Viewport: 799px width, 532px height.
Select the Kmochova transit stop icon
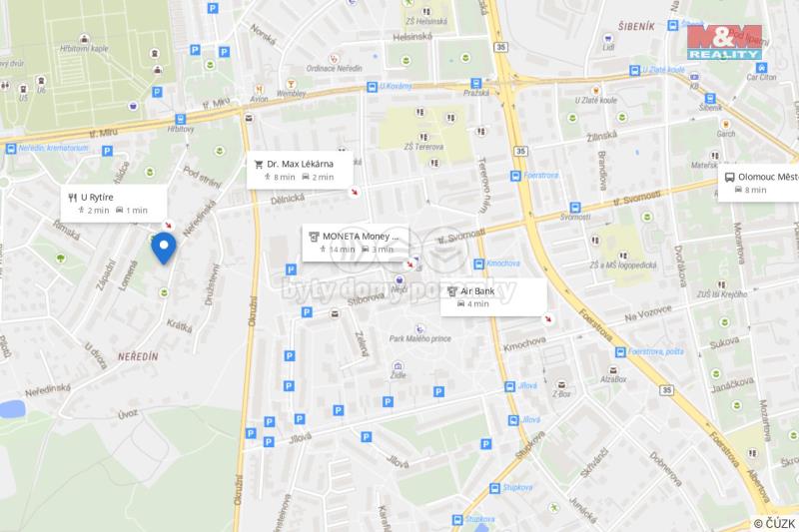pyautogui.click(x=479, y=264)
